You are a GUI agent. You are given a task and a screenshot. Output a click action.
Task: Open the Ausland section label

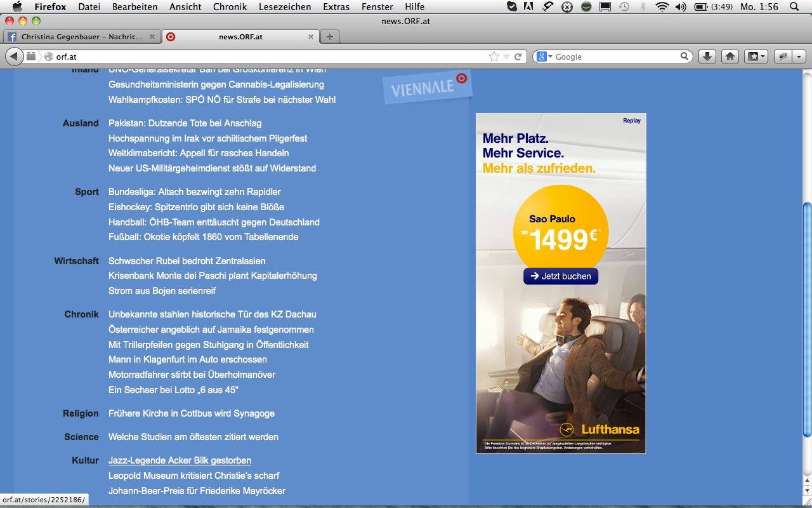point(81,123)
